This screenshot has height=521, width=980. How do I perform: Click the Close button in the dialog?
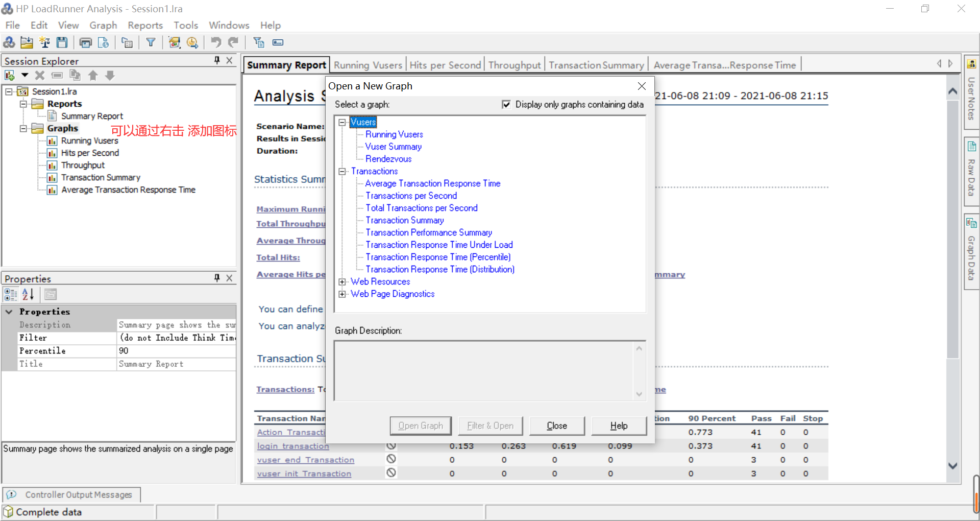click(557, 425)
